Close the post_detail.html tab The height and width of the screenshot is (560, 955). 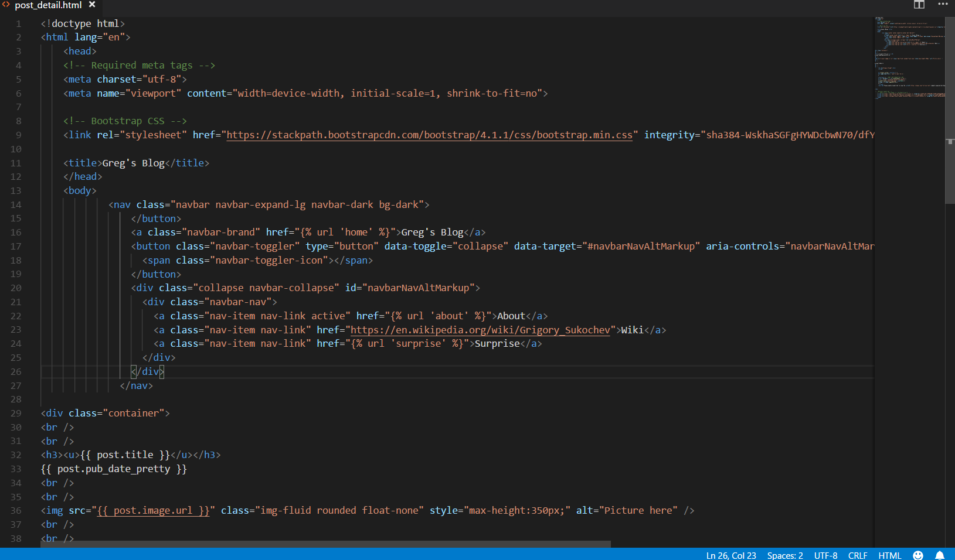[92, 5]
